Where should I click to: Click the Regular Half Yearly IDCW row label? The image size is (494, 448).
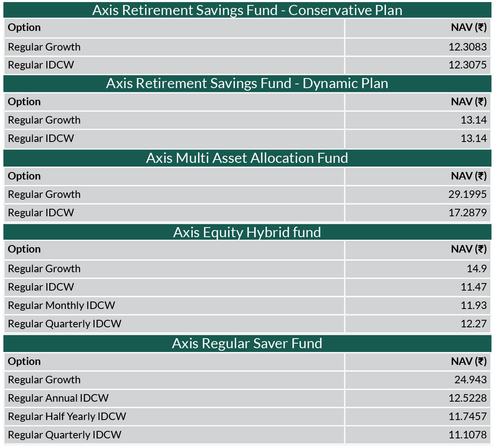coord(67,416)
